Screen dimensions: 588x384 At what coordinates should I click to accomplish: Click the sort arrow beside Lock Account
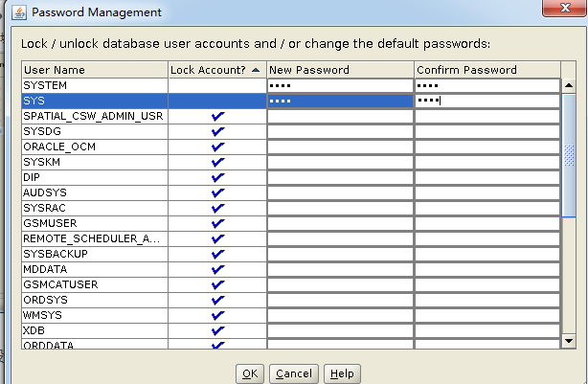pos(256,70)
